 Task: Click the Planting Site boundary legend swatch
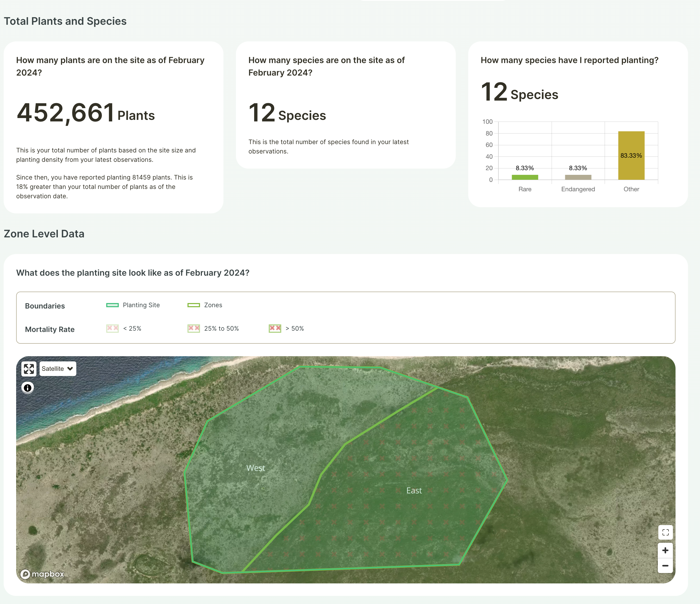pyautogui.click(x=113, y=305)
